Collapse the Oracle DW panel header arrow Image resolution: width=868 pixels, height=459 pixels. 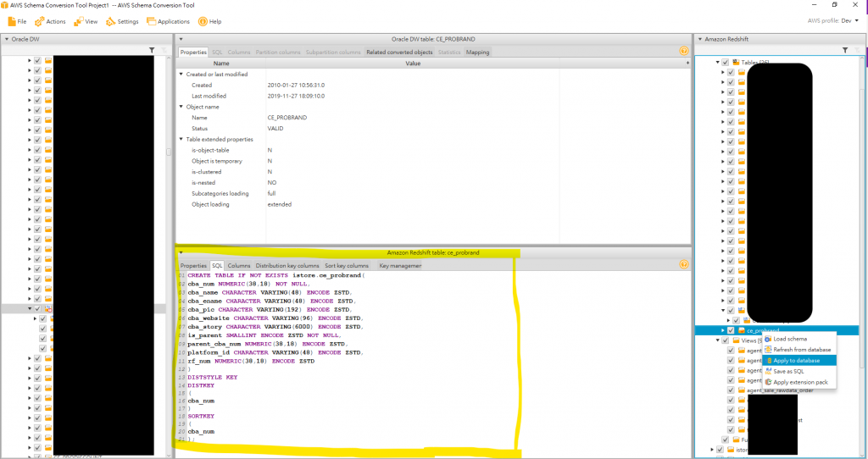pos(7,39)
